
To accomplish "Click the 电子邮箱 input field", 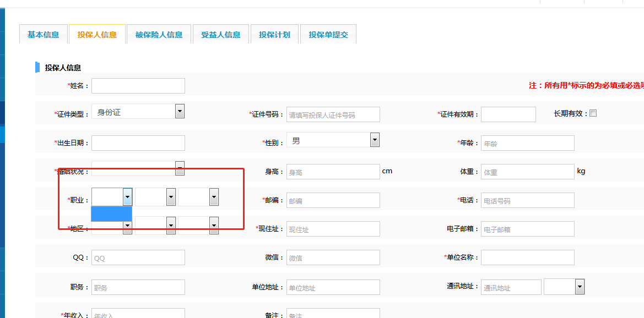I will pos(528,229).
